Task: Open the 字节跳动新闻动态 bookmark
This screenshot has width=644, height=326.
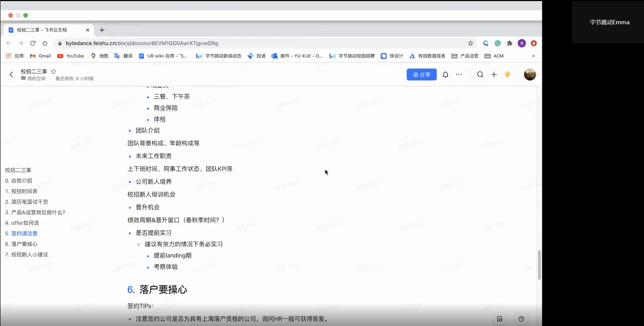Action: coord(219,56)
